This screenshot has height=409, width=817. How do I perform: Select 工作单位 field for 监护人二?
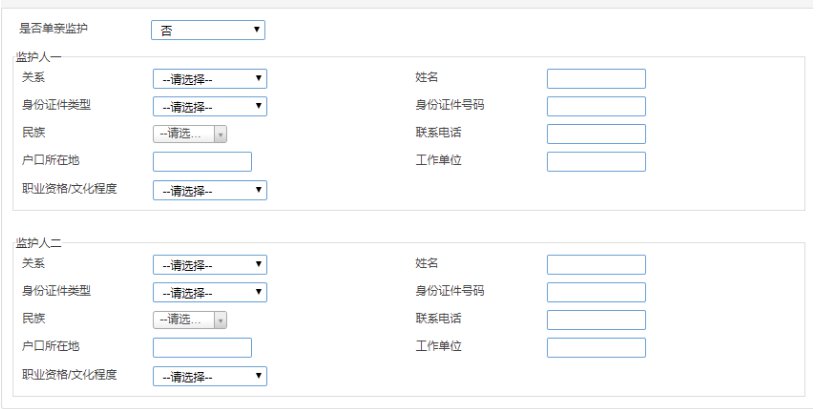(x=596, y=348)
